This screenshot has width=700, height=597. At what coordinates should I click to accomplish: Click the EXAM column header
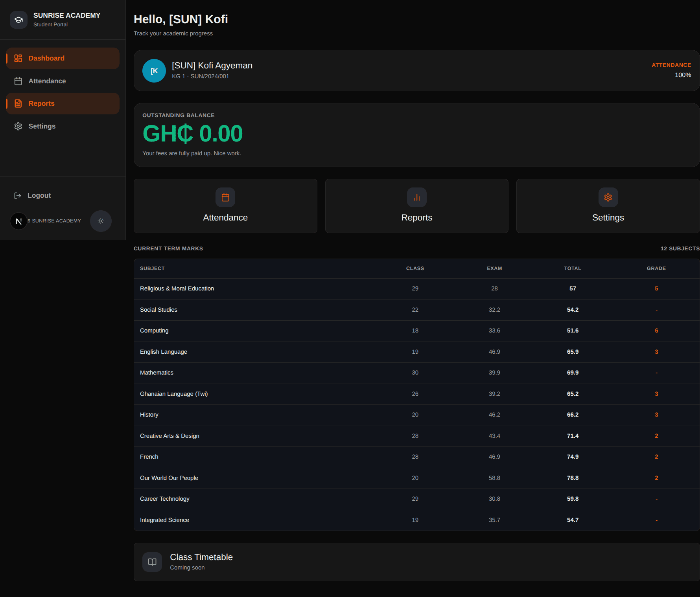[494, 268]
